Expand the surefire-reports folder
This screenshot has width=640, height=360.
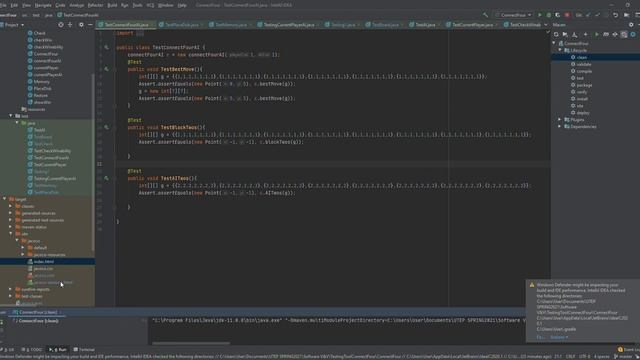(11, 289)
